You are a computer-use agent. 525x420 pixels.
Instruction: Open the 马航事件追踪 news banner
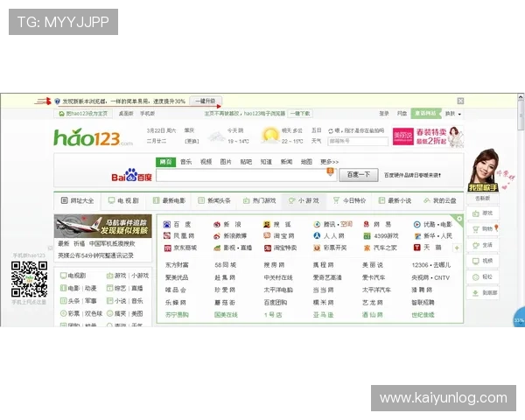pyautogui.click(x=102, y=226)
